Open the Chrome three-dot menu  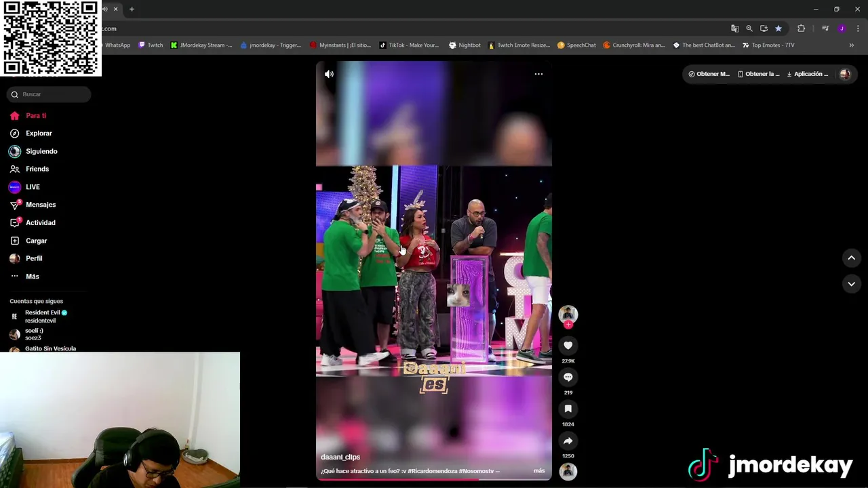pyautogui.click(x=859, y=28)
